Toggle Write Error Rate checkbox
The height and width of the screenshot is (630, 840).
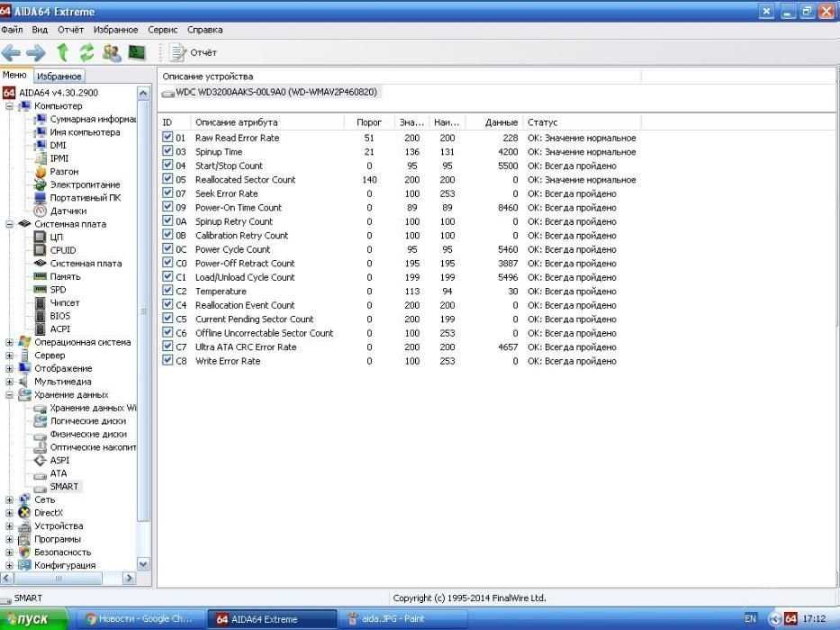coord(167,360)
